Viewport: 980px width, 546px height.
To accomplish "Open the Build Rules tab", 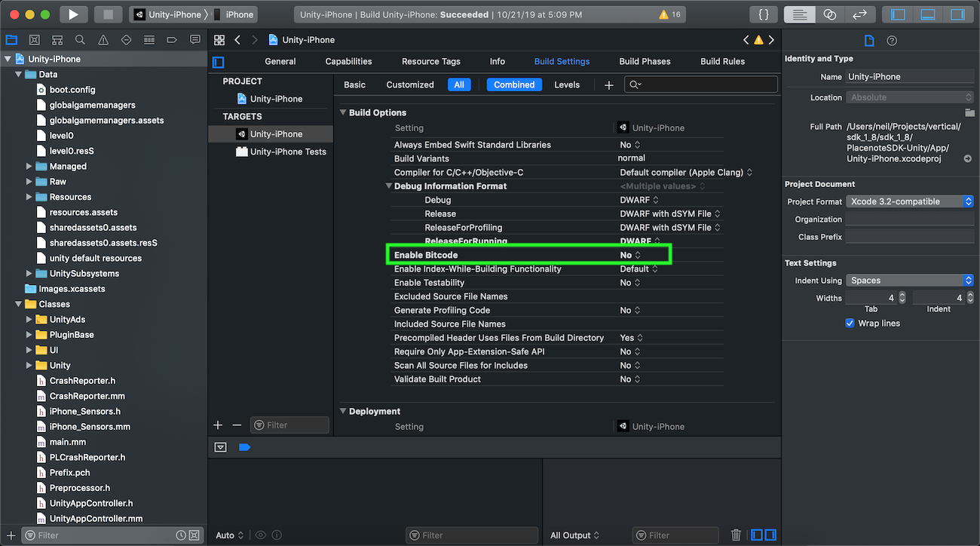I will [x=723, y=62].
